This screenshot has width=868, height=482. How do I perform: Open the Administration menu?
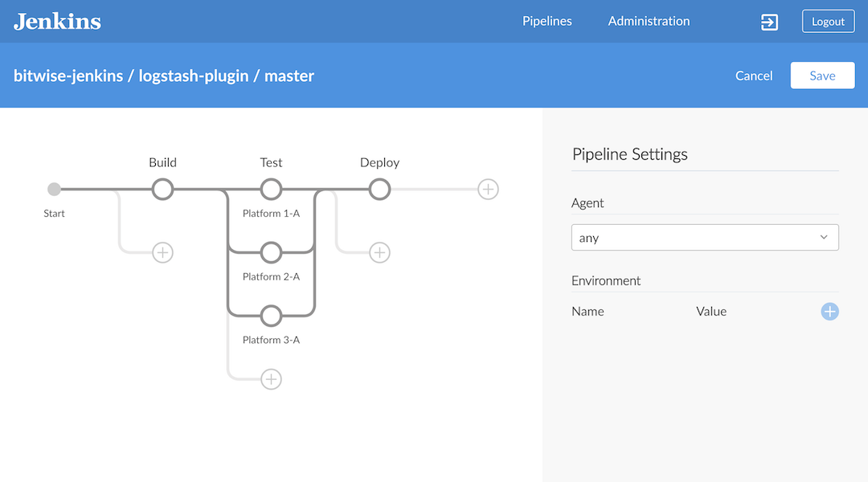pyautogui.click(x=649, y=22)
